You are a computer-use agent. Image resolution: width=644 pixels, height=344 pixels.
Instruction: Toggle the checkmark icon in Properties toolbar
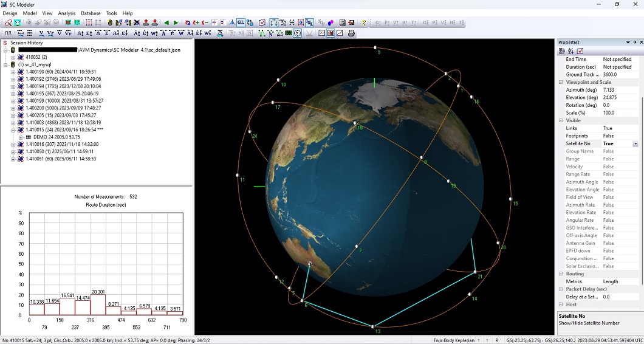[x=580, y=50]
